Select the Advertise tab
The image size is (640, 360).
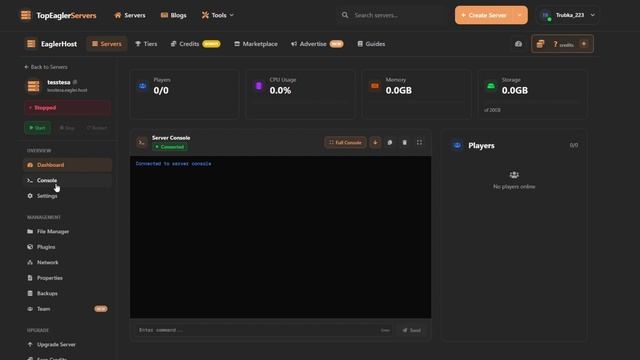pyautogui.click(x=317, y=44)
